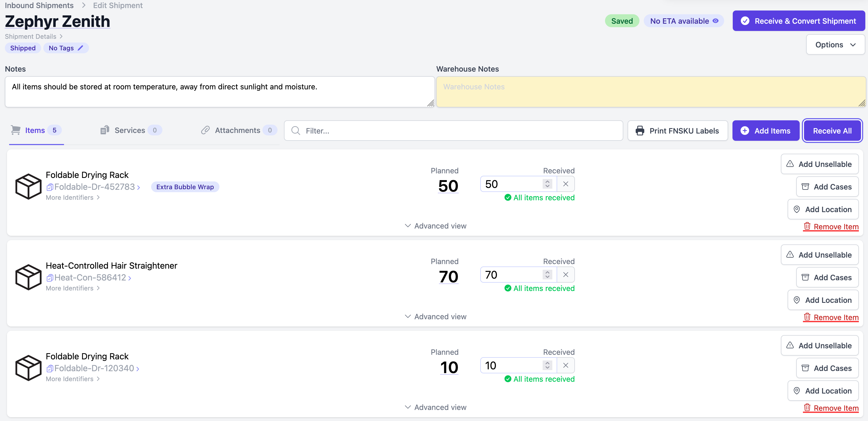Viewport: 868px width, 421px height.
Task: Click the Print FNSKU Labels printer icon
Action: coord(640,131)
